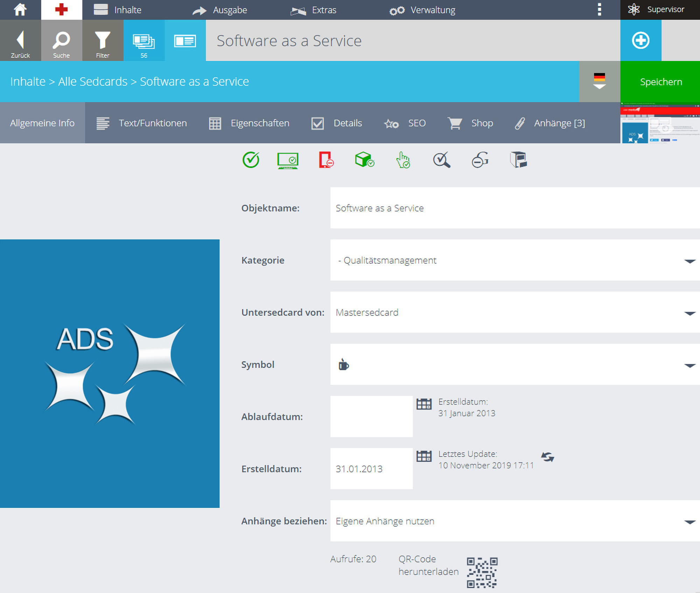The height and width of the screenshot is (593, 700).
Task: Switch to the Eigenschaften tab
Action: [x=249, y=123]
